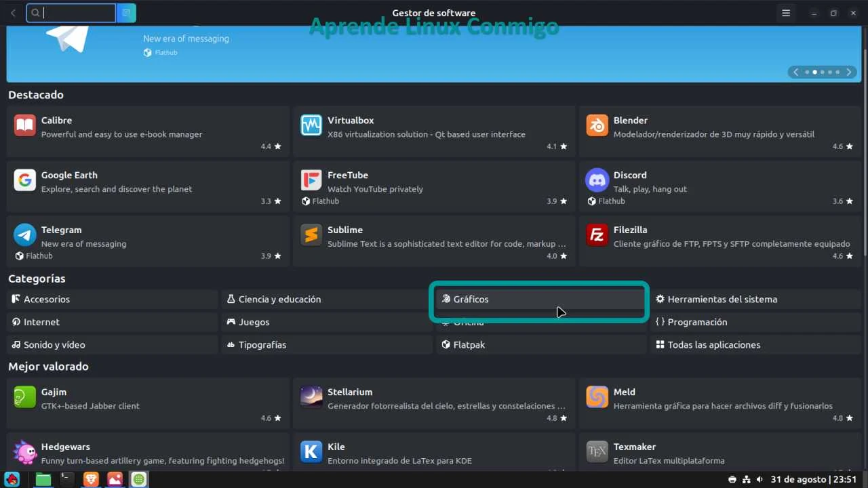Click Stellarium's 4.8 star rating
Image resolution: width=868 pixels, height=488 pixels.
[557, 418]
